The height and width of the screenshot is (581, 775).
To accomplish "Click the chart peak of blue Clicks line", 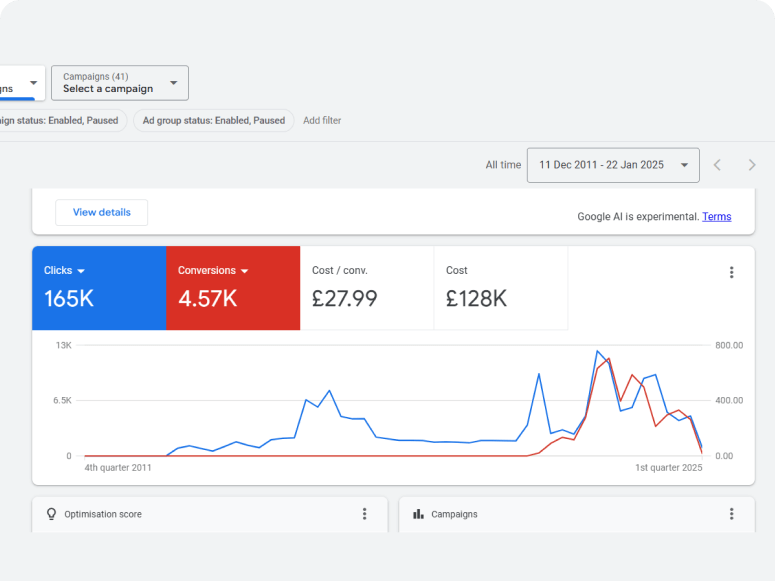I will 598,351.
